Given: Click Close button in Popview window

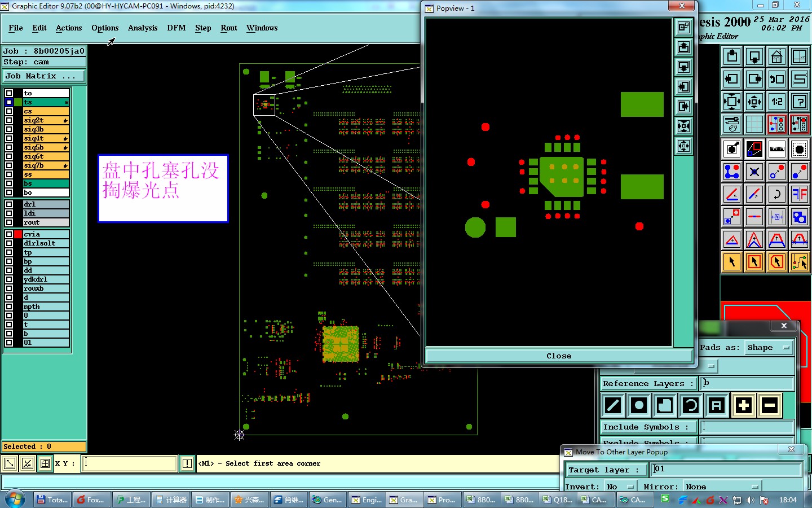Looking at the screenshot, I should pos(559,356).
